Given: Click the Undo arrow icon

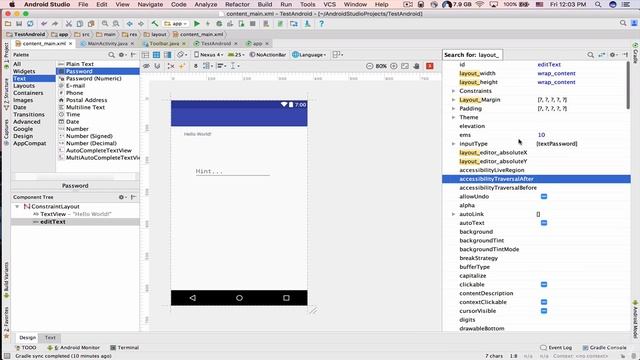Looking at the screenshot, I should (x=44, y=24).
